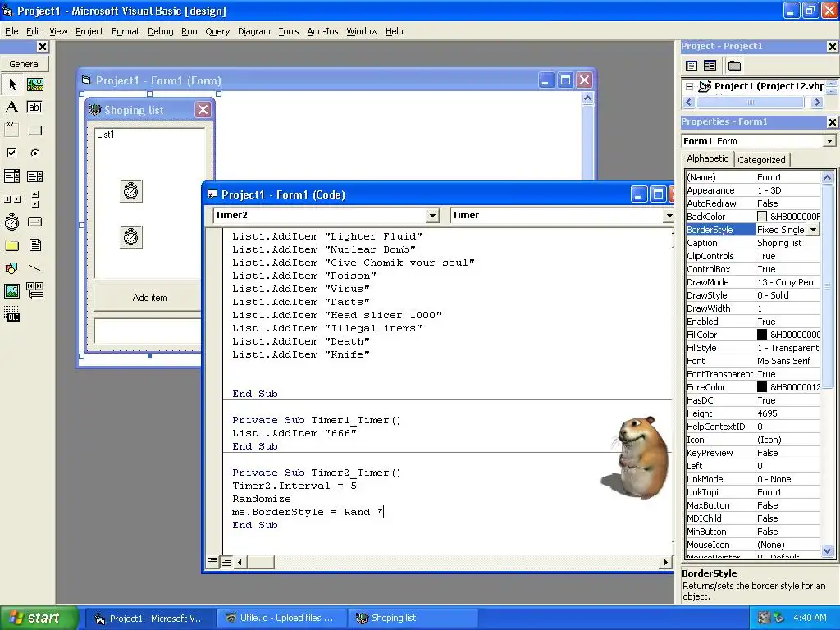The image size is (840, 630).
Task: Select the Pointer tool in the toolbox
Action: pos(11,84)
